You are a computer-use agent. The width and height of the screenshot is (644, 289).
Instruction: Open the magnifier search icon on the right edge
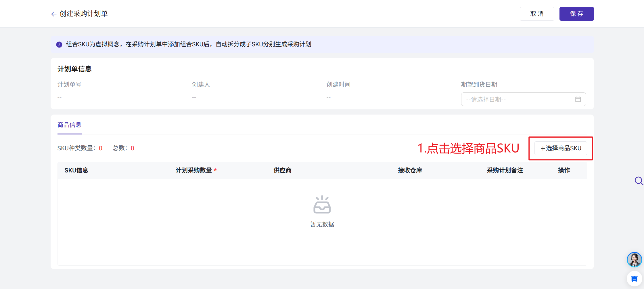click(x=639, y=181)
